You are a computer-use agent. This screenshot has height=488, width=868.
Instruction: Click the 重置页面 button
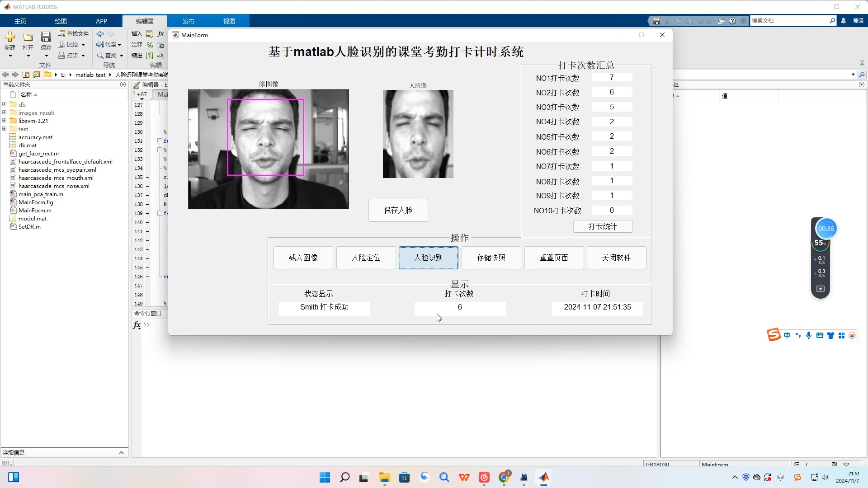click(x=554, y=258)
